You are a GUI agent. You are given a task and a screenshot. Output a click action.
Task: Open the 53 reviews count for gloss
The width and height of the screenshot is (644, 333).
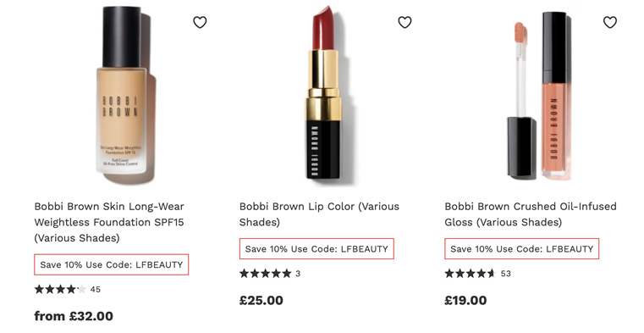click(x=505, y=274)
